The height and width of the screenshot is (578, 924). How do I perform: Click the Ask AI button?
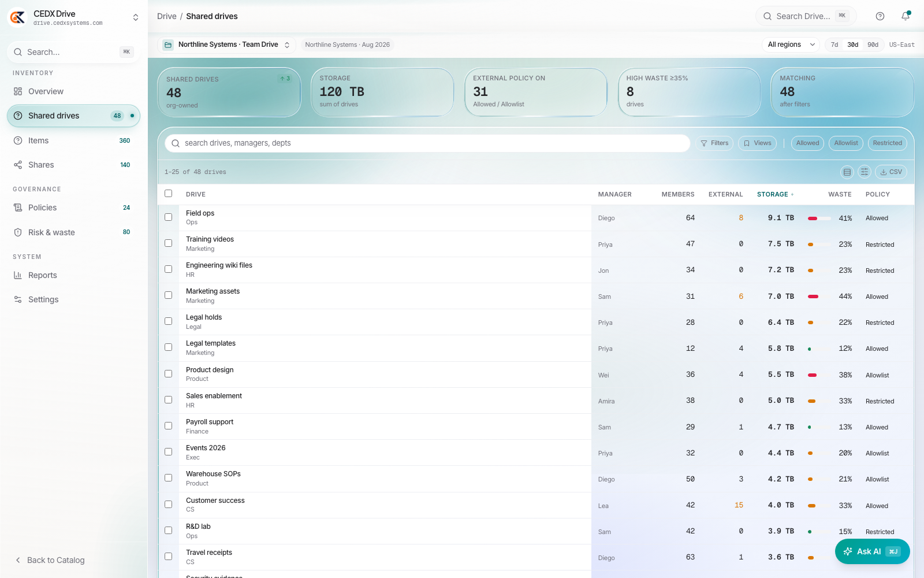tap(873, 551)
